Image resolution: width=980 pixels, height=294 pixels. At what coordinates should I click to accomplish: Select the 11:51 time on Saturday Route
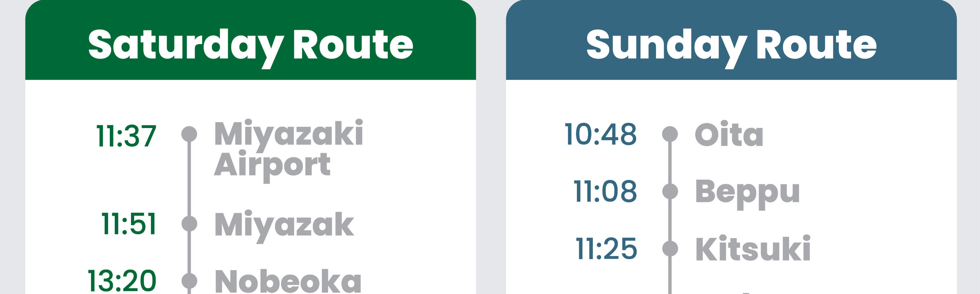[129, 224]
